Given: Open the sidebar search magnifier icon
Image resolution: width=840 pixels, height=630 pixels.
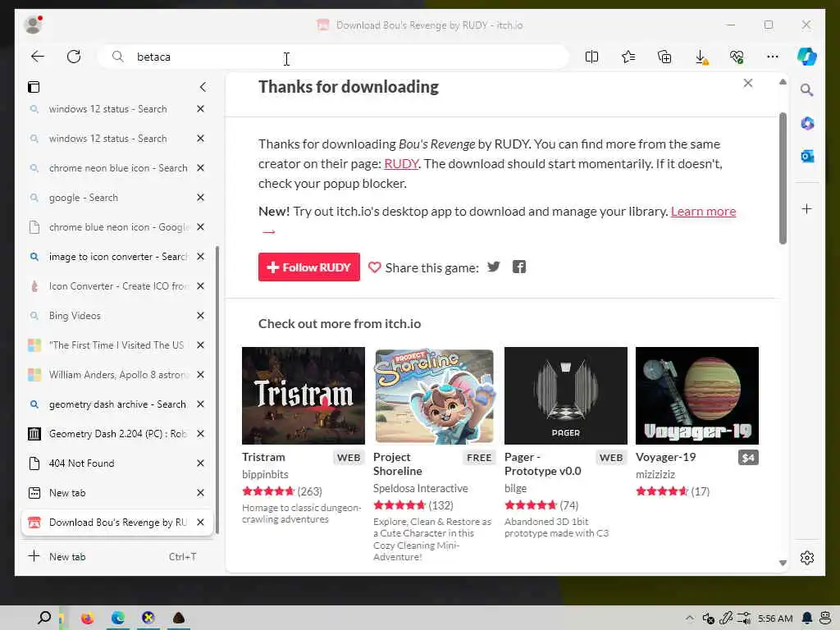Looking at the screenshot, I should 807,90.
